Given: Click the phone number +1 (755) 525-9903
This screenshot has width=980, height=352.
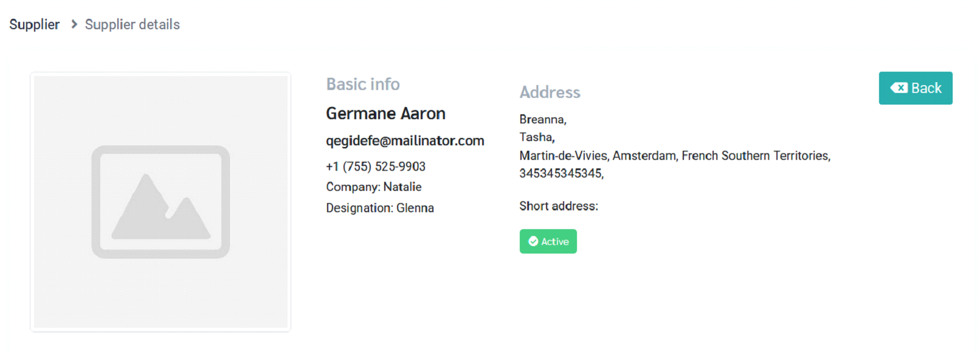Looking at the screenshot, I should 376,167.
